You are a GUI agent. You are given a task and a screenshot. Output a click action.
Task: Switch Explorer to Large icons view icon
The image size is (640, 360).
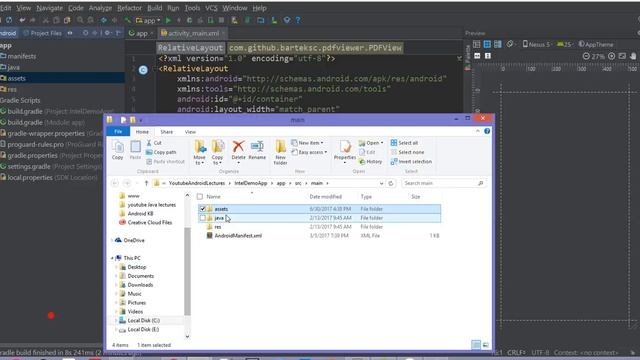[486, 345]
